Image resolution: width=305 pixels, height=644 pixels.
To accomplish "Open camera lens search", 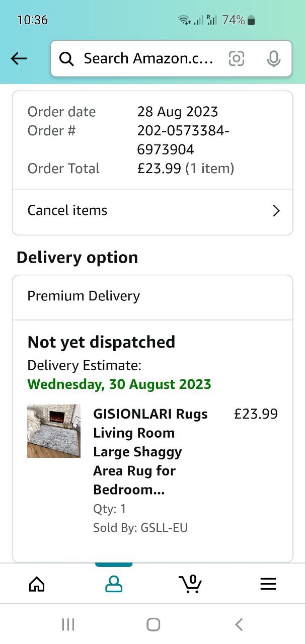I will [x=237, y=59].
